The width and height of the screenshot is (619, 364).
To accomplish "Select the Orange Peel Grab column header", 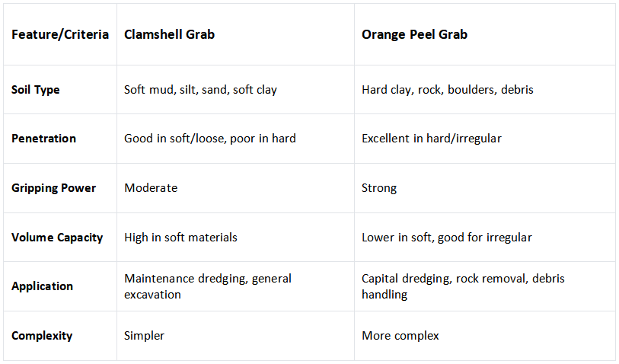I will coord(485,34).
